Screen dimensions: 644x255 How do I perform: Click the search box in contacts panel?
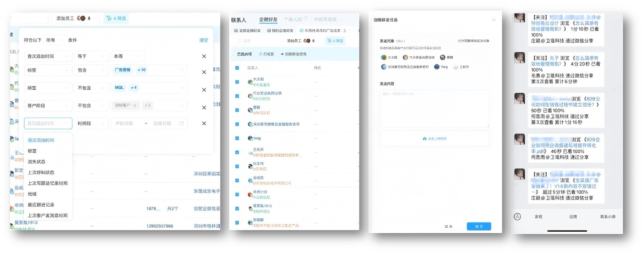(258, 41)
